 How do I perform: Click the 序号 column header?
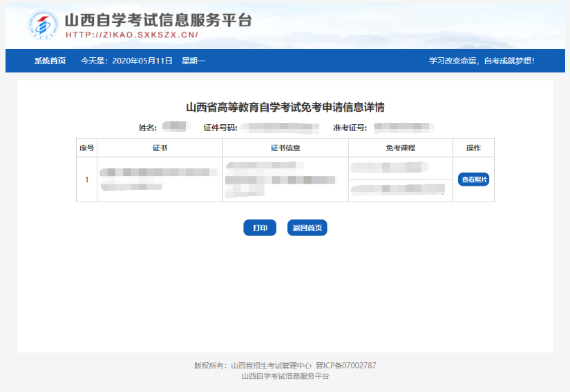click(x=86, y=148)
